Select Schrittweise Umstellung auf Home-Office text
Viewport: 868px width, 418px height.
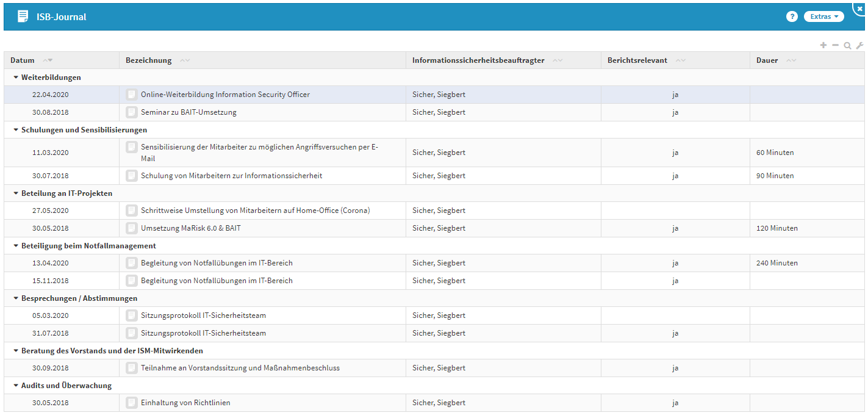tap(256, 211)
